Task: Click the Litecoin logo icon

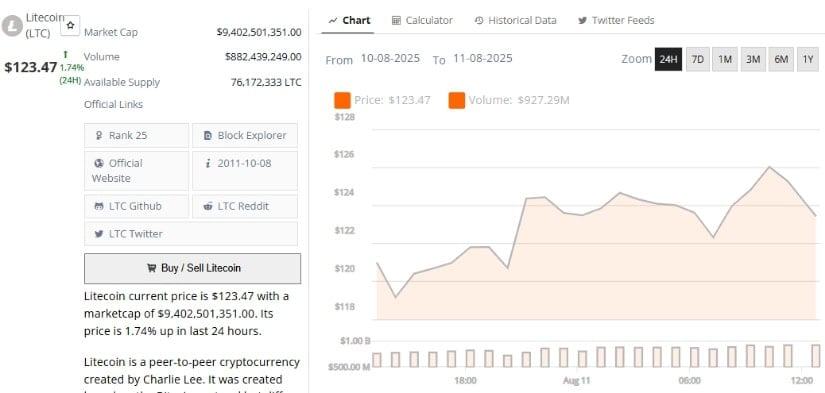Action: (x=12, y=26)
